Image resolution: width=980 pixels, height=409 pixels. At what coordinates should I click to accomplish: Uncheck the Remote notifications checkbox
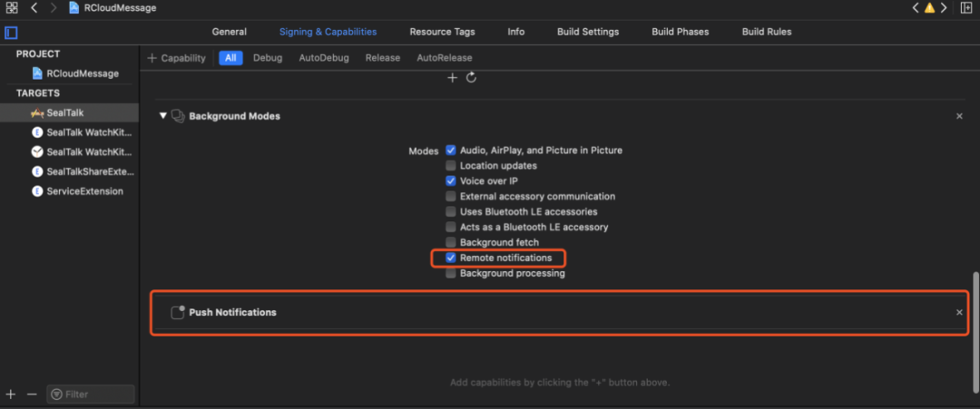click(x=451, y=258)
